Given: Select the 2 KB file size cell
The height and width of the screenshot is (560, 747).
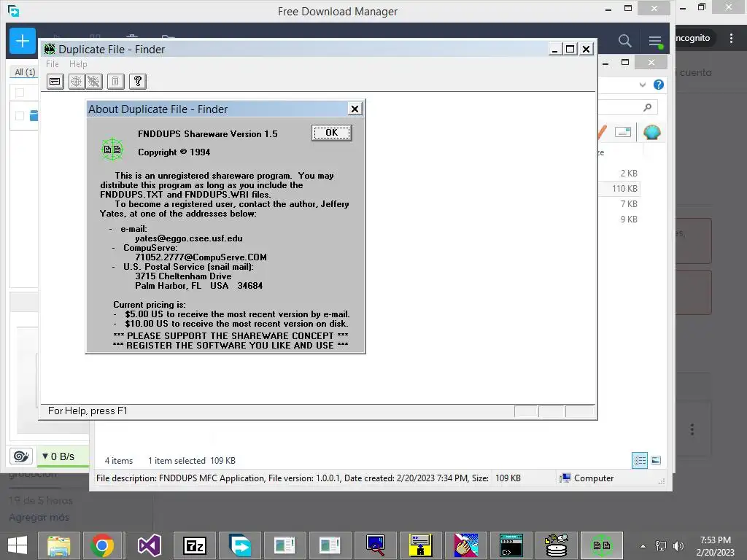Looking at the screenshot, I should (x=628, y=174).
